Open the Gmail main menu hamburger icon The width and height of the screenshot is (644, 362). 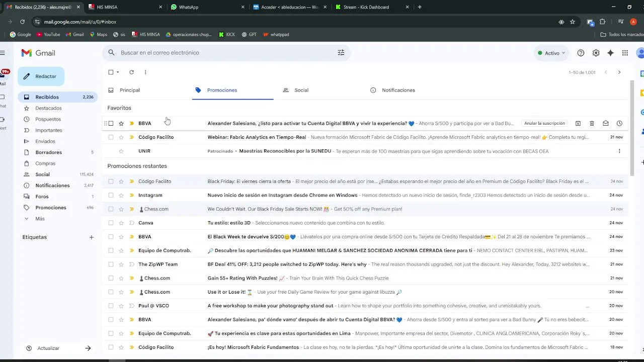pos(3,53)
